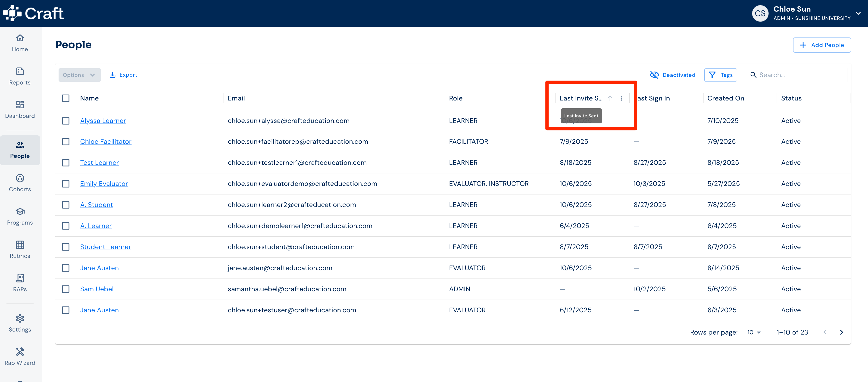The image size is (868, 382).
Task: Navigate to Programs in sidebar
Action: point(20,216)
